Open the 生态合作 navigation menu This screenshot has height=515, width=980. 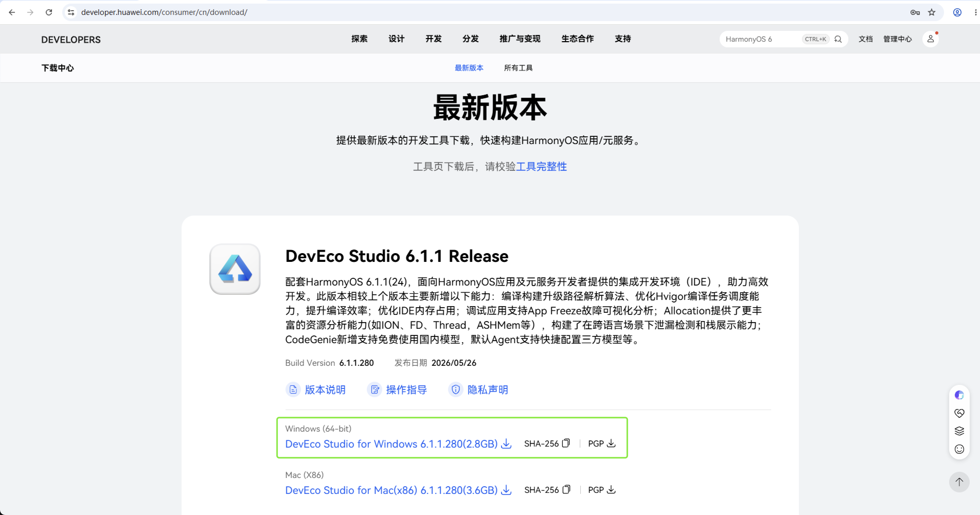[577, 39]
